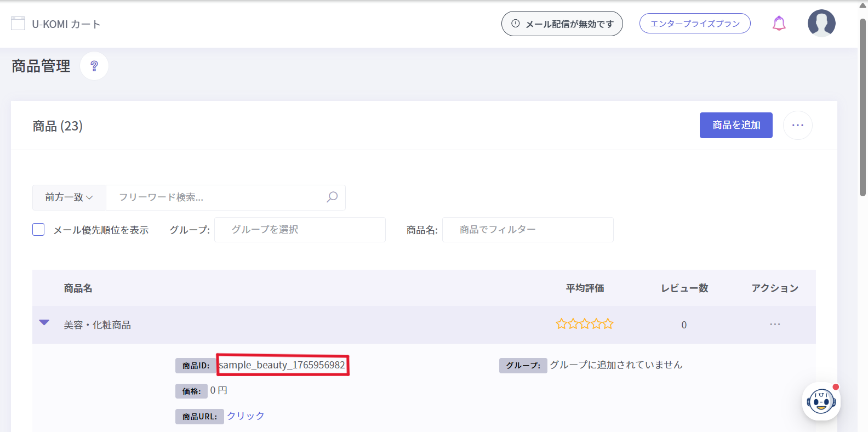
Task: Click the question mark help icon
Action: pos(94,66)
